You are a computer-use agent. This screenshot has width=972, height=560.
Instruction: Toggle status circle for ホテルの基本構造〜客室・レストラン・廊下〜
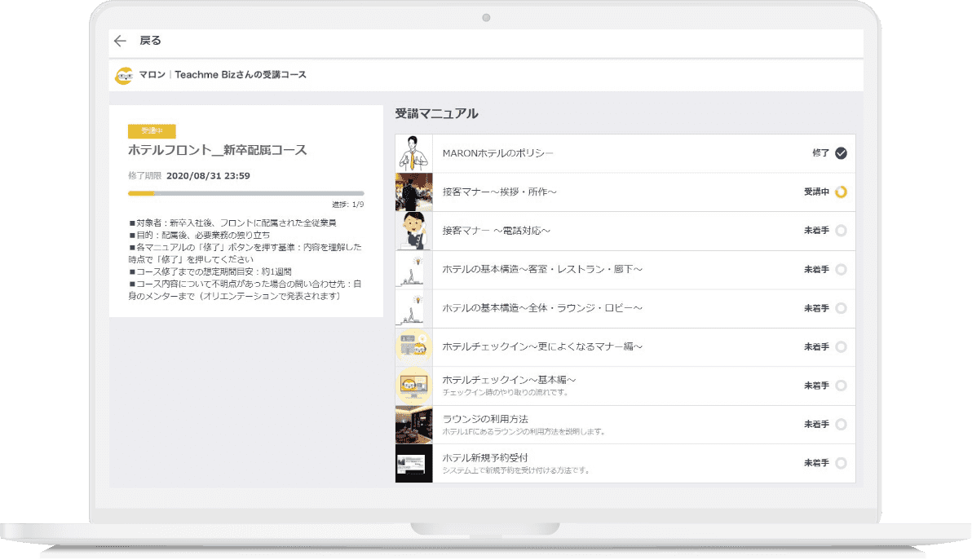[x=841, y=270]
